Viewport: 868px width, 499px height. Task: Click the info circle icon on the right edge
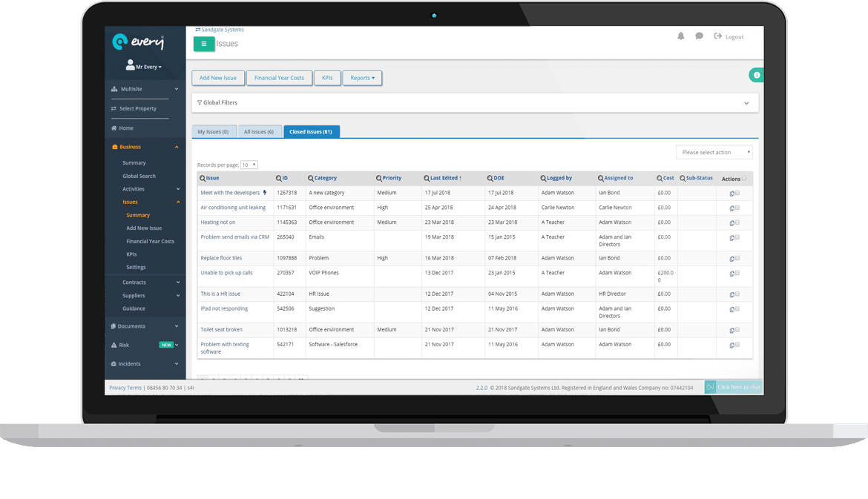coord(756,75)
